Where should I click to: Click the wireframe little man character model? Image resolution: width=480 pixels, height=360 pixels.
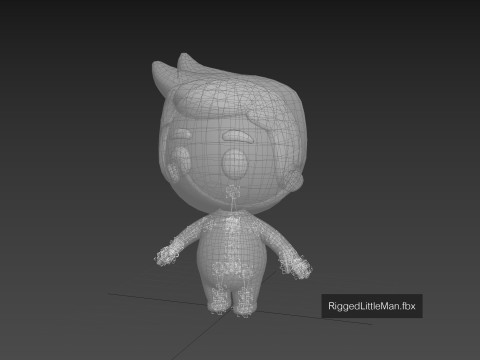(232, 184)
